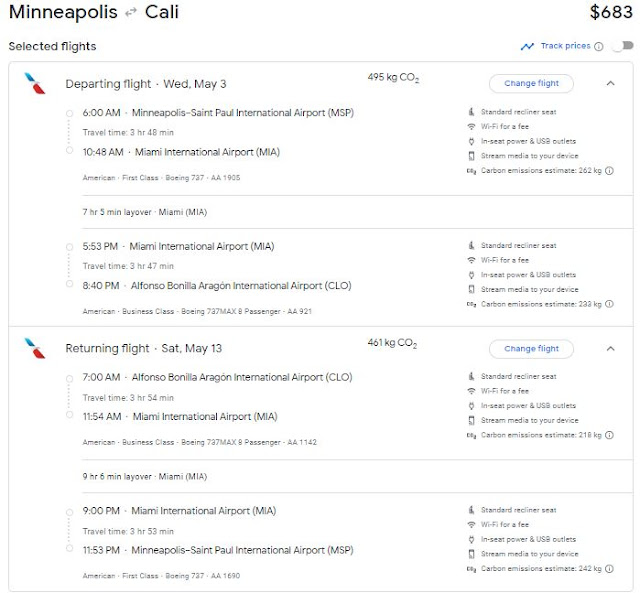640x593 pixels.
Task: Click the AA 1142 Business Class flight info line
Action: [200, 442]
